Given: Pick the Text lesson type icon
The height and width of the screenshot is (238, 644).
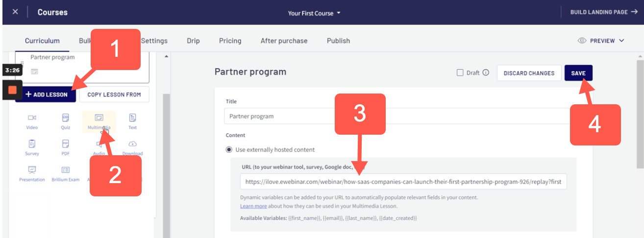Looking at the screenshot, I should (132, 118).
